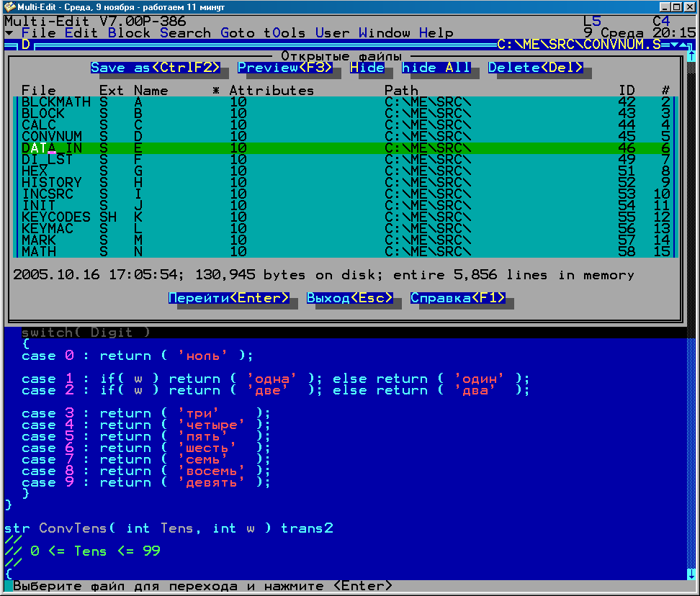Screen dimensions: 700x596
Task: Click the Hide button
Action: (367, 68)
